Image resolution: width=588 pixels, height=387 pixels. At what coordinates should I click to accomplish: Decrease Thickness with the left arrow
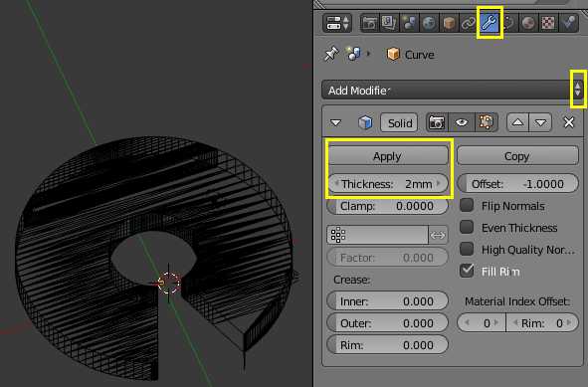point(336,183)
